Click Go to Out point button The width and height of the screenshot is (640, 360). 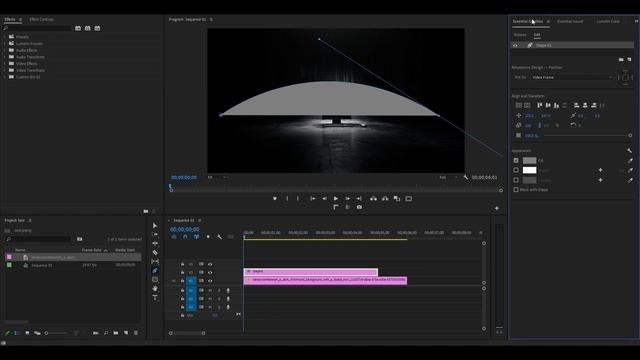(359, 198)
